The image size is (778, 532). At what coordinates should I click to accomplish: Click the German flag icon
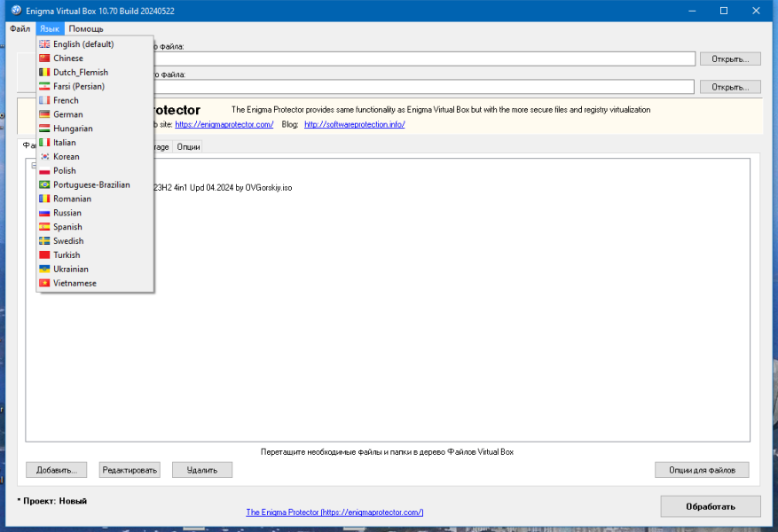point(44,114)
